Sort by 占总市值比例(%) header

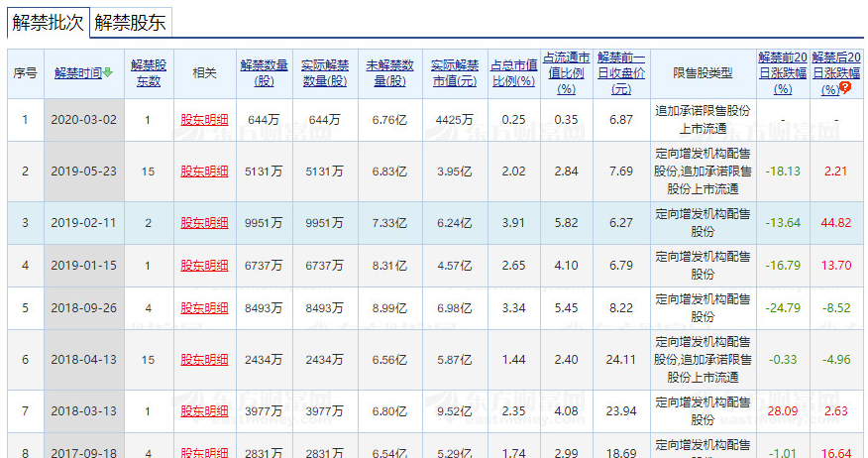[x=513, y=73]
